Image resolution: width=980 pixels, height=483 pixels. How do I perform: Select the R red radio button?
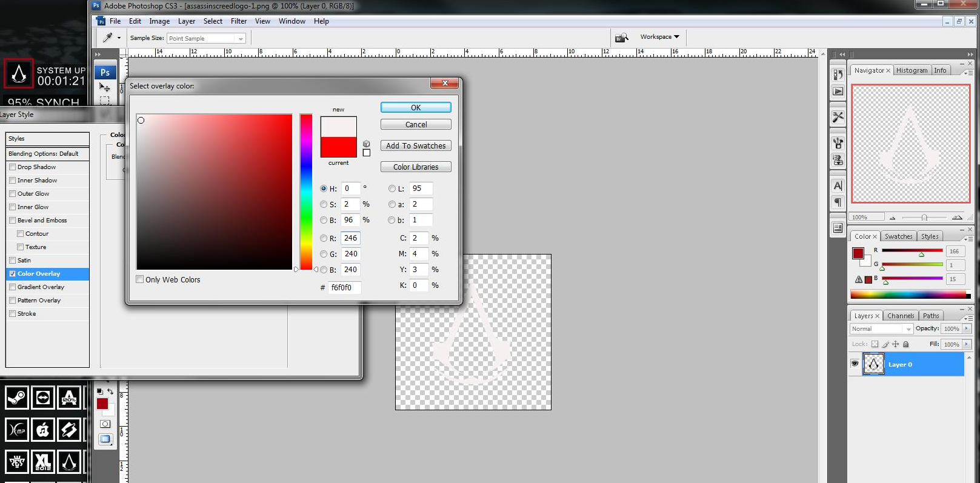click(x=323, y=238)
